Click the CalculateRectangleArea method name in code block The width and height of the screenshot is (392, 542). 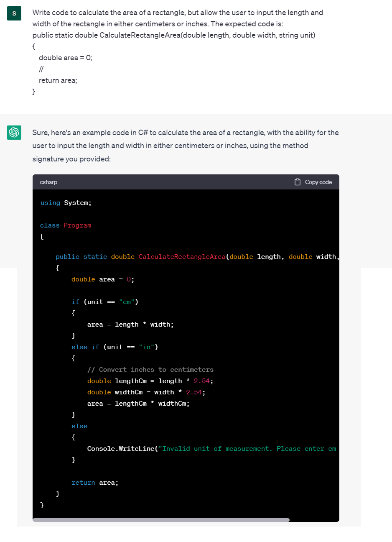[x=182, y=257]
